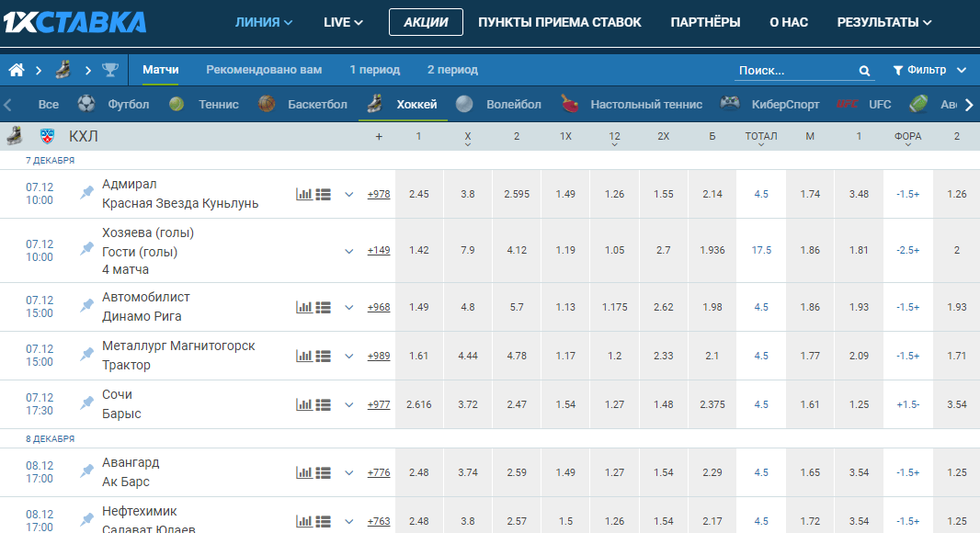Pin the Металлург Магнитогорск match
Screen dimensions: 980x533
click(86, 355)
